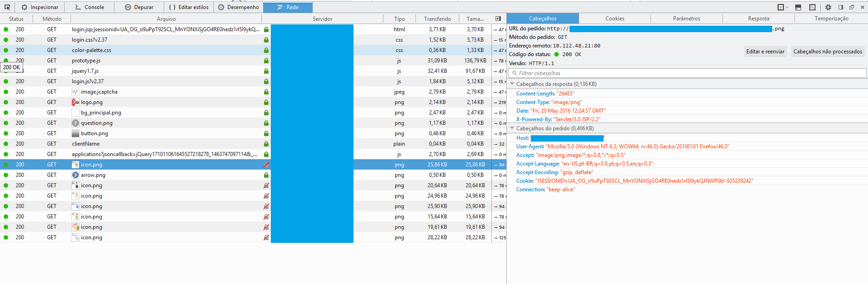Open toolbox in separate window
The width and height of the screenshot is (868, 284).
click(x=852, y=7)
